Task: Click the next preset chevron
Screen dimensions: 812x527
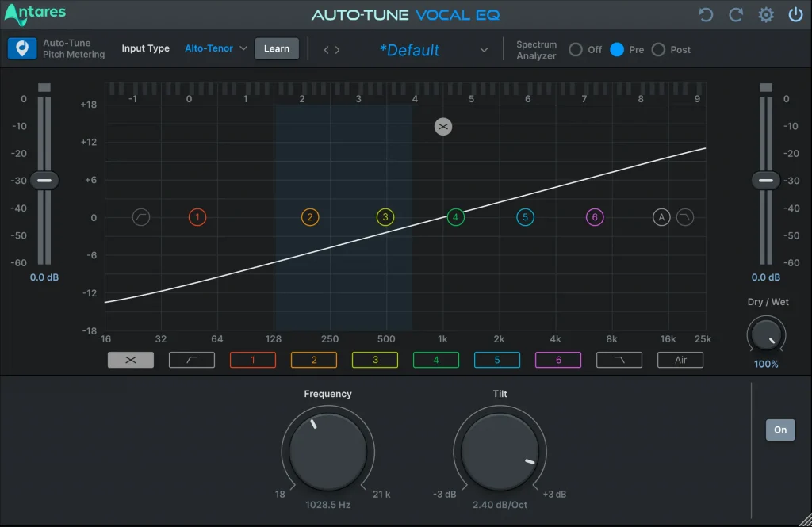Action: pyautogui.click(x=336, y=49)
